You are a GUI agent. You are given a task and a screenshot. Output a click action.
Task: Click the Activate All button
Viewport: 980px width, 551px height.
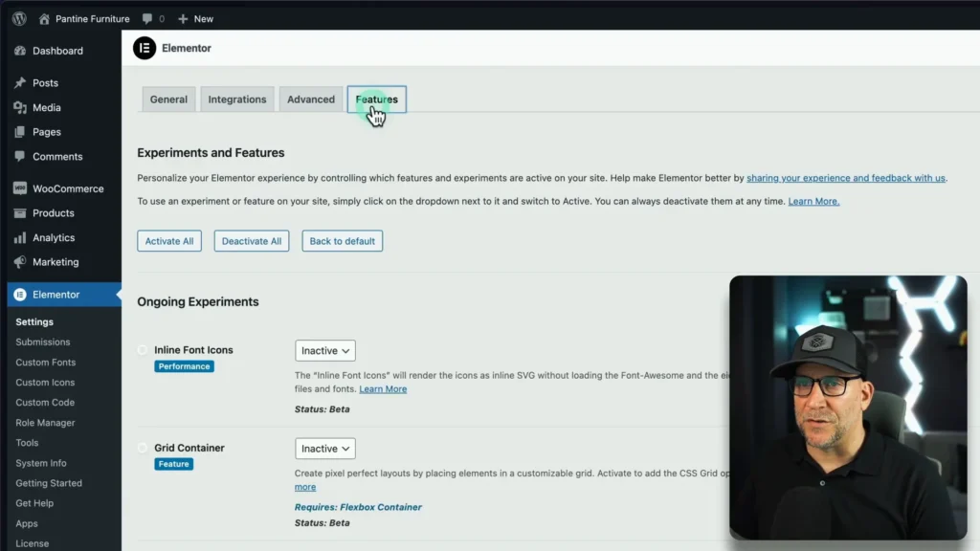click(x=169, y=241)
